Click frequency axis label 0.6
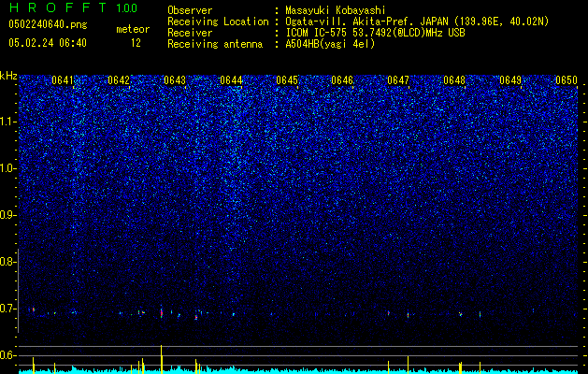588x374 pixels. coord(7,355)
